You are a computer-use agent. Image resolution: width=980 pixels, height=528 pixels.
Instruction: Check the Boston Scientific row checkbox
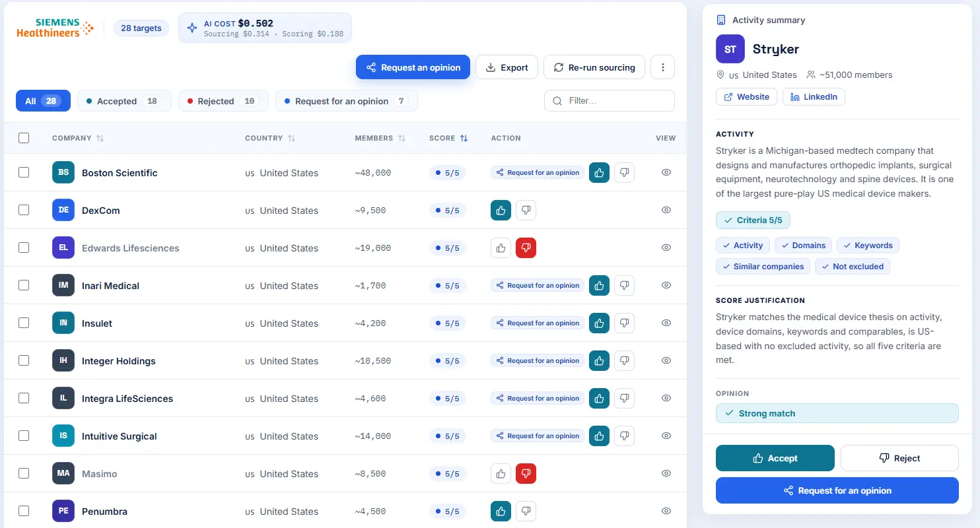point(24,172)
